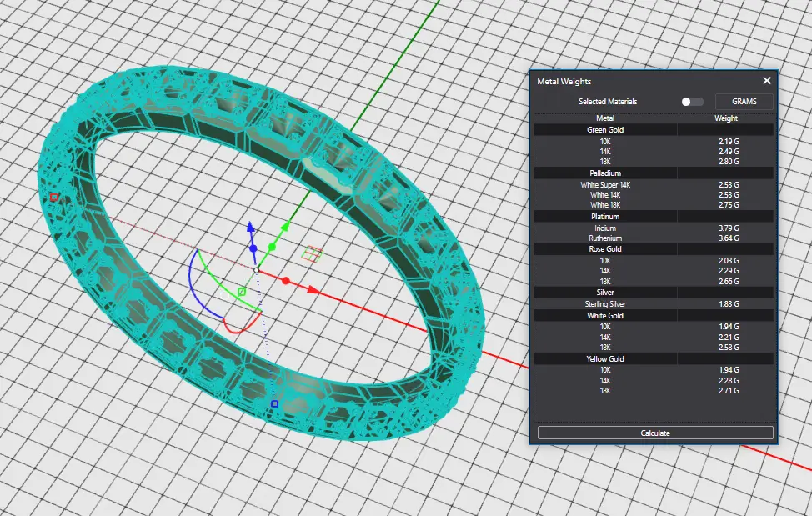Select the Platinum category header

click(605, 217)
